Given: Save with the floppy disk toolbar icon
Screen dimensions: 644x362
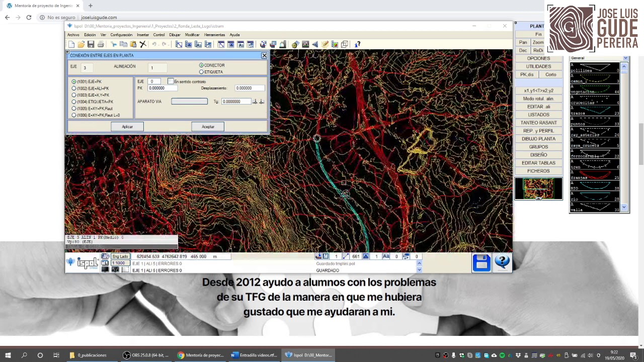Looking at the screenshot, I should tap(91, 44).
